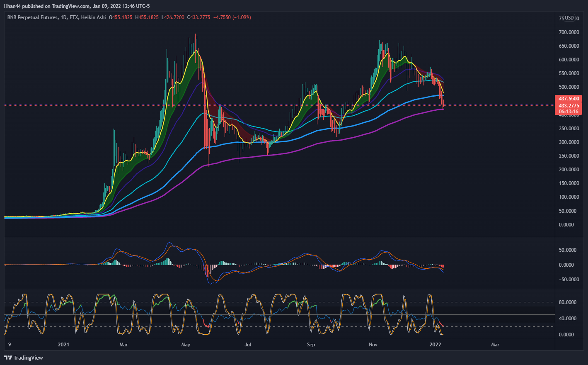The image size is (588, 365).
Task: Click the 250.0000 price axis label
Action: tap(569, 156)
